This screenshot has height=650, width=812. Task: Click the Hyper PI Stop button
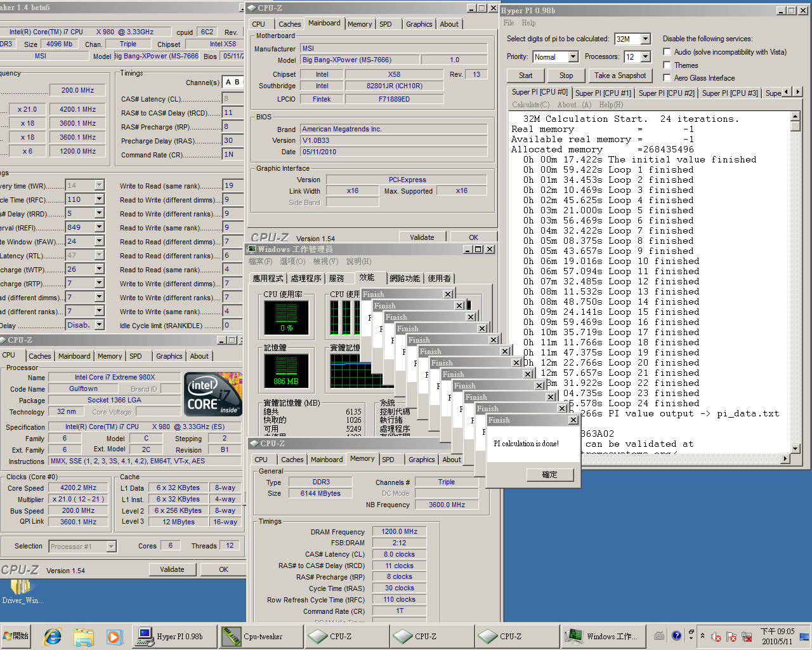[566, 76]
